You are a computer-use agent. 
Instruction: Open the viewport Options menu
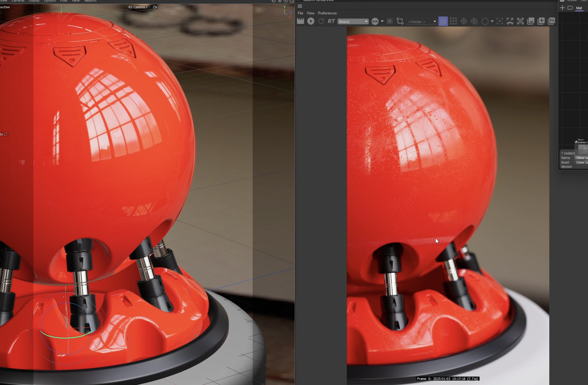[x=50, y=1]
